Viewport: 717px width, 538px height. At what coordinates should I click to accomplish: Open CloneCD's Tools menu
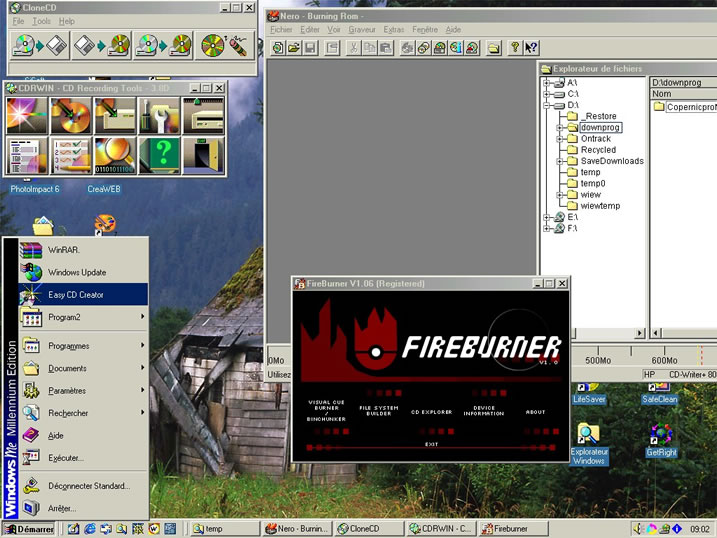[x=41, y=21]
